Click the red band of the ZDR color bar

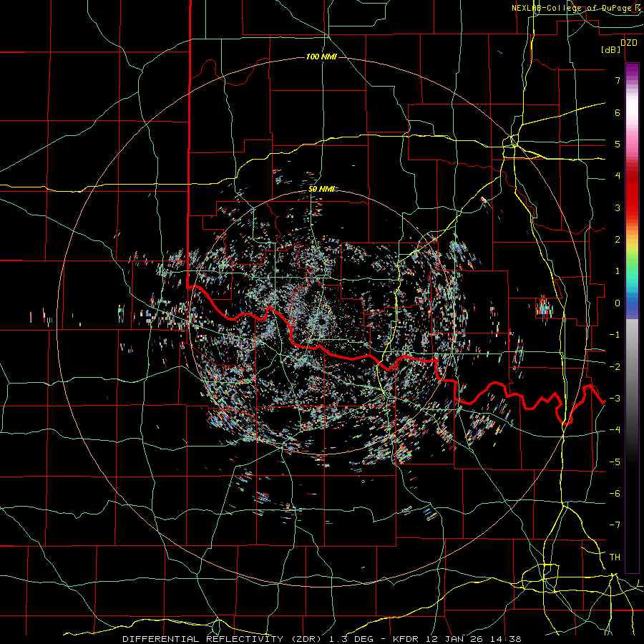tap(632, 193)
